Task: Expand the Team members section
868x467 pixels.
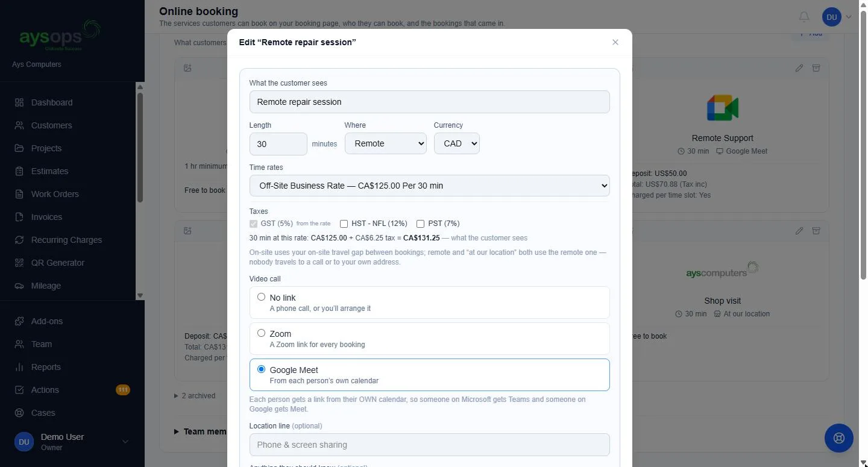Action: tap(200, 431)
